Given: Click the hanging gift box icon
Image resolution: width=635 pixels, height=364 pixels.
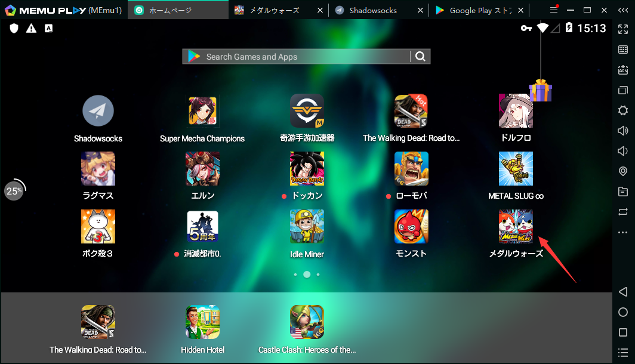Looking at the screenshot, I should tap(541, 91).
